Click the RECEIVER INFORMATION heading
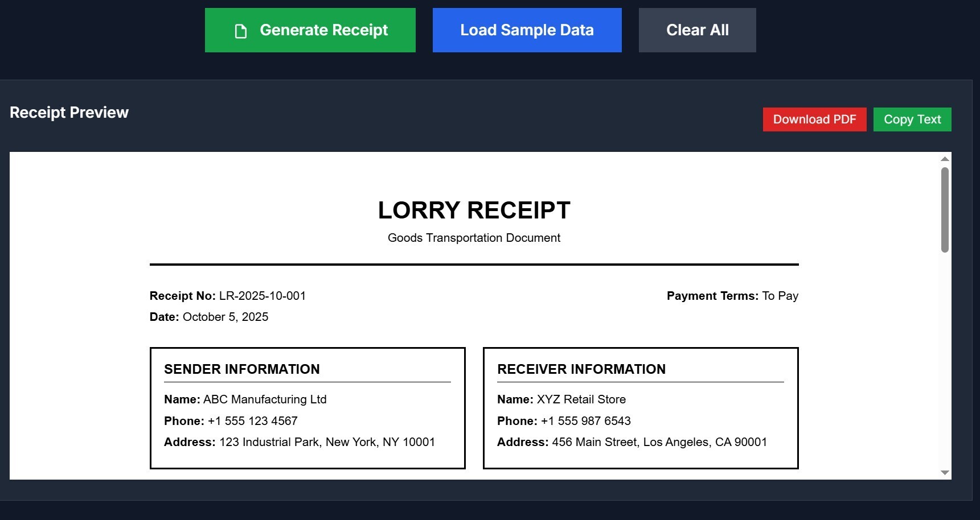The width and height of the screenshot is (980, 520). (581, 369)
